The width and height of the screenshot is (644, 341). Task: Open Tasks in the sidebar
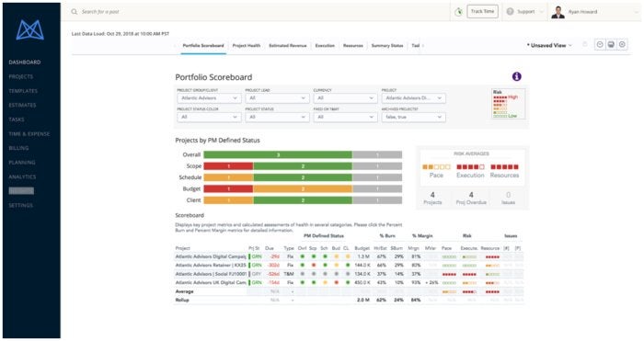pos(17,119)
